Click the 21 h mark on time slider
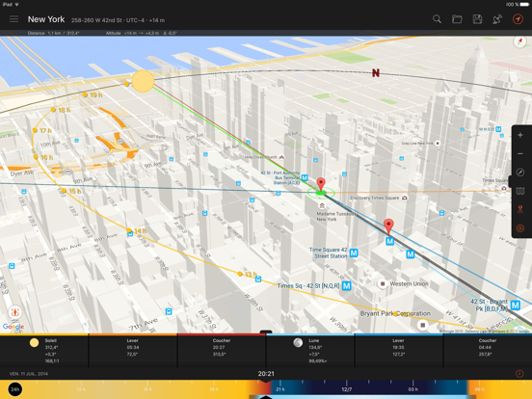Screen dimensions: 532x399 tap(280, 389)
